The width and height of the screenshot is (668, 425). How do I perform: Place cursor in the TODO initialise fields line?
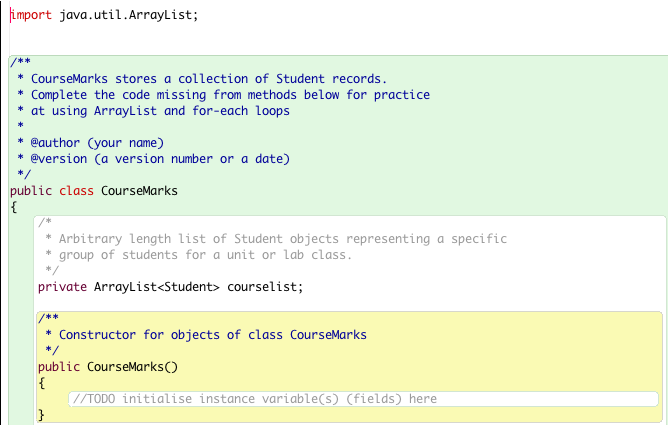pos(255,399)
